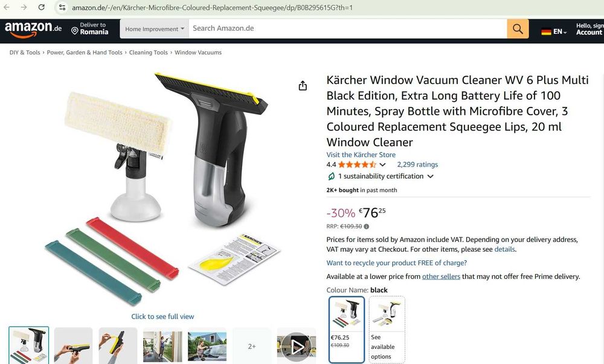
Task: Open Cleaning Tools breadcrumb
Action: pyautogui.click(x=149, y=53)
